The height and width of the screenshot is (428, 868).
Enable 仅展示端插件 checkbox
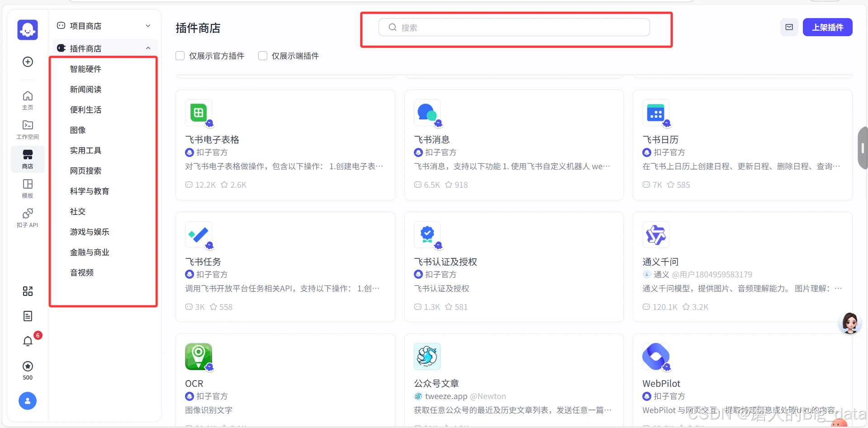pyautogui.click(x=263, y=56)
